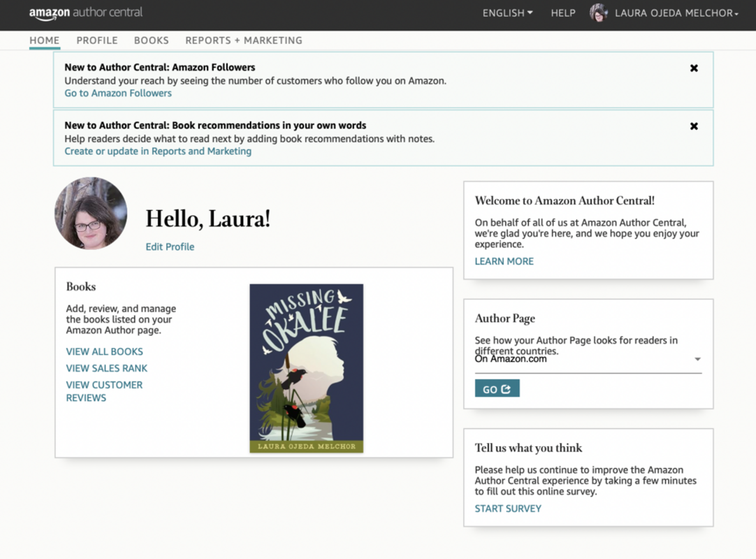Image resolution: width=756 pixels, height=559 pixels.
Task: Click the Author Page heading
Action: 505,319
